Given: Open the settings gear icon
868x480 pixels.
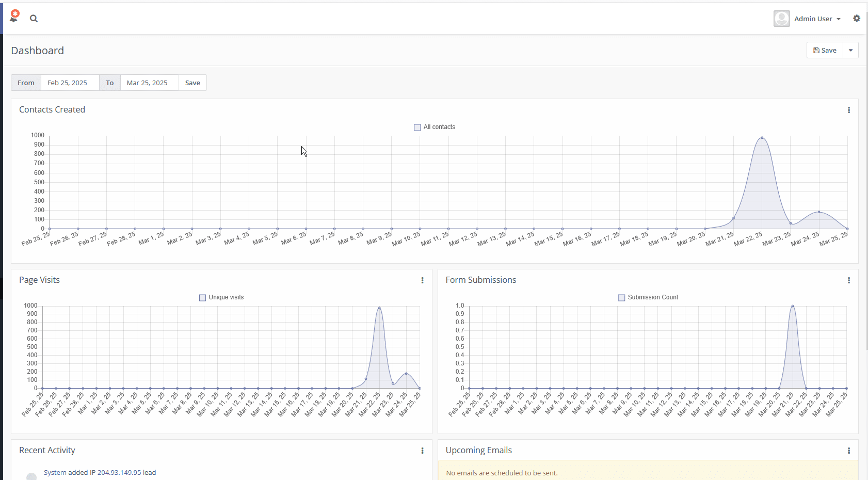Looking at the screenshot, I should point(857,19).
